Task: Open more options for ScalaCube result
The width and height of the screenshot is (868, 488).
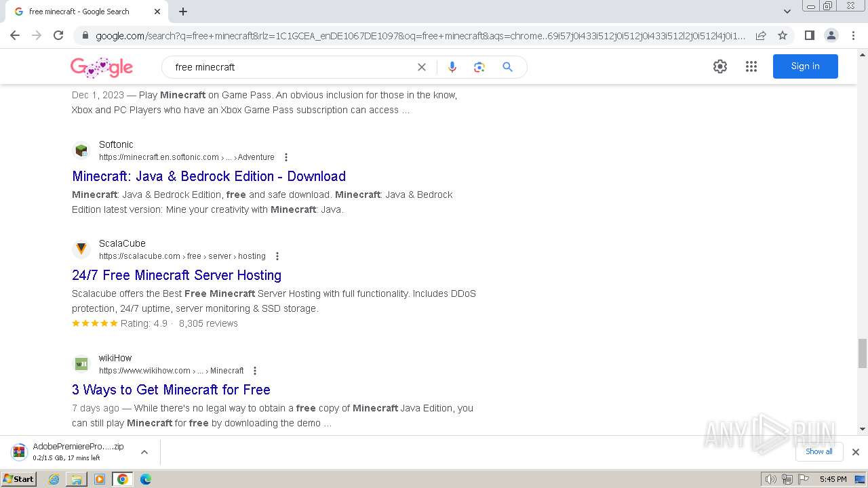Action: pos(277,256)
